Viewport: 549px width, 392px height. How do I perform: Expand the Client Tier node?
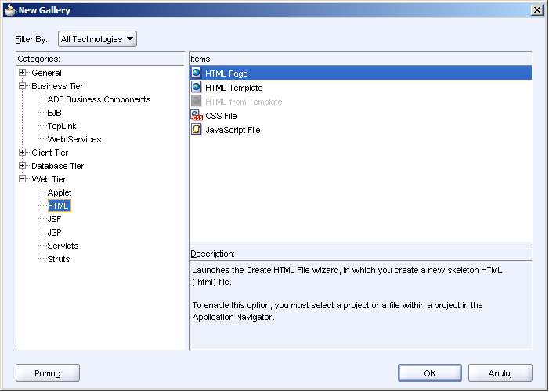(23, 152)
